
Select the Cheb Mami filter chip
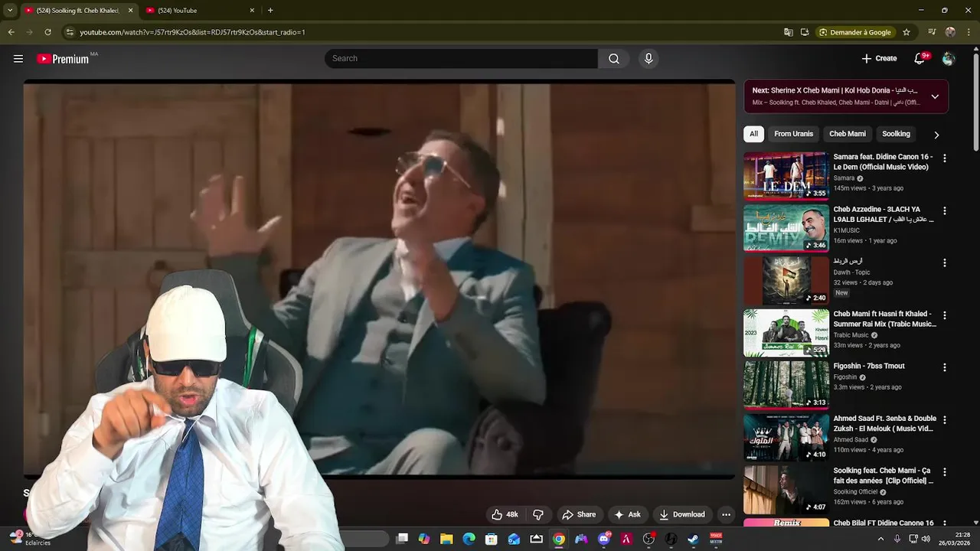(848, 134)
